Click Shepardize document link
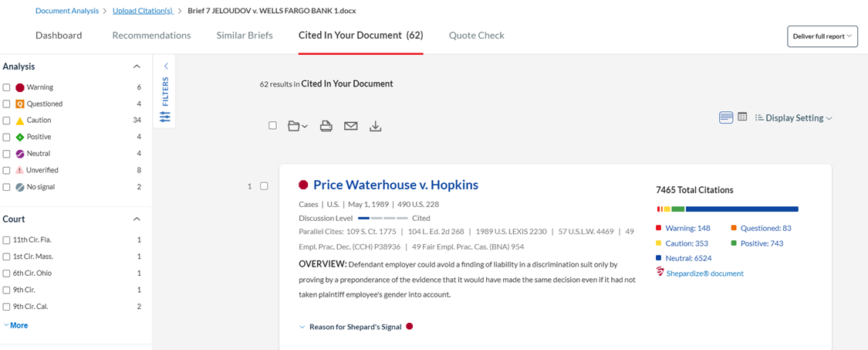Image resolution: width=868 pixels, height=350 pixels. click(704, 274)
